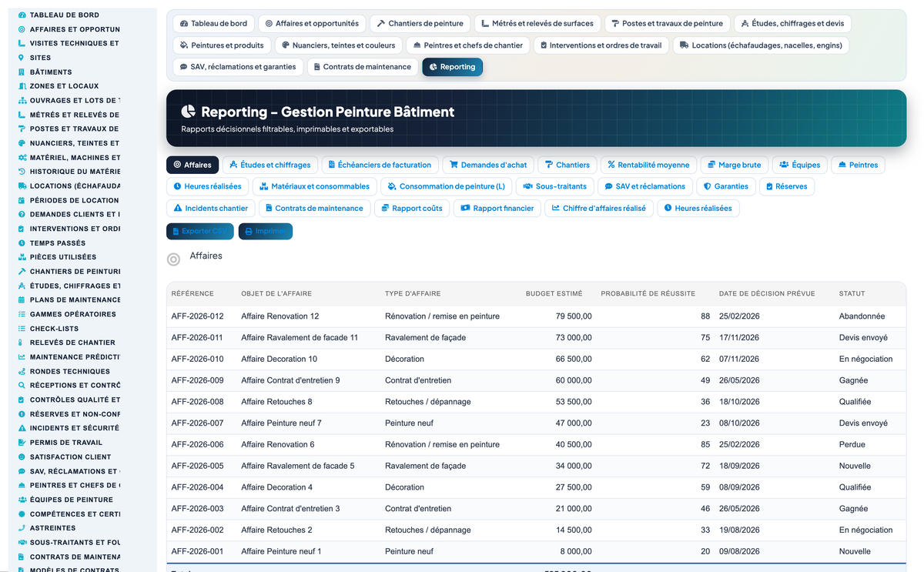Image resolution: width=924 pixels, height=572 pixels.
Task: Click the Permis de travail sidebar icon
Action: pyautogui.click(x=22, y=442)
